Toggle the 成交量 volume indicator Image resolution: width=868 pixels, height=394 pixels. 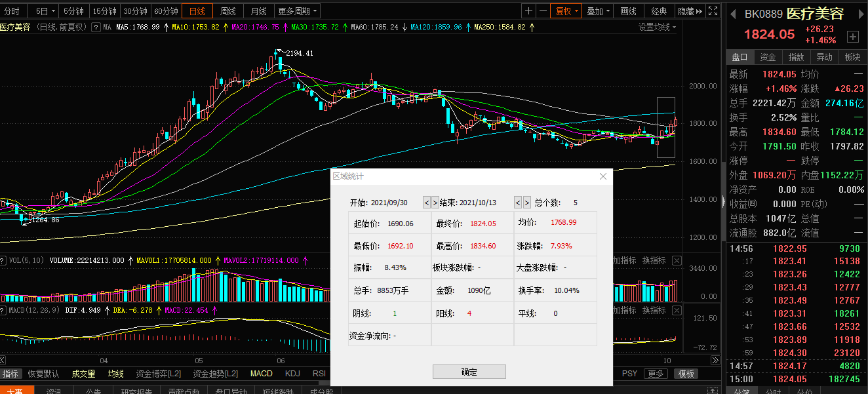coord(83,374)
